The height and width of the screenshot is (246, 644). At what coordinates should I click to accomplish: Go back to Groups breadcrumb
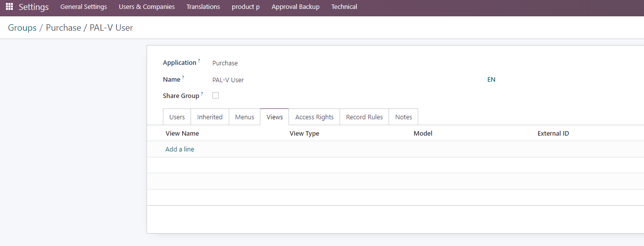click(22, 28)
